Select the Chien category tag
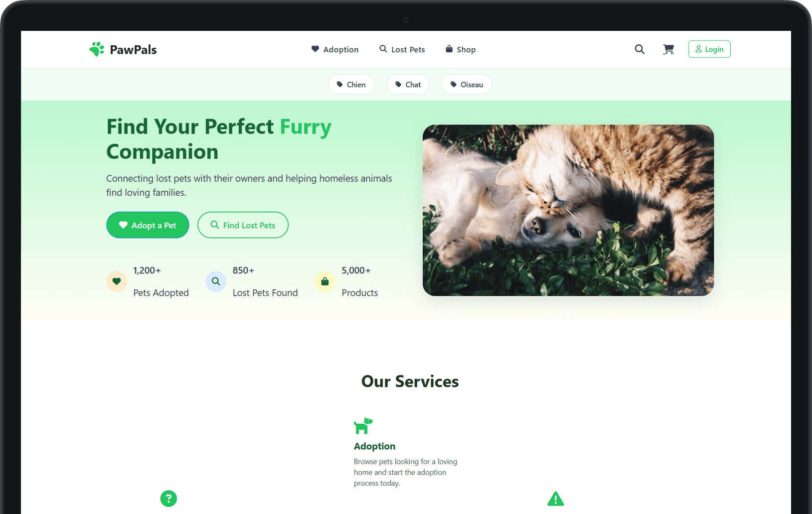Viewport: 812px width, 514px height. (x=351, y=85)
